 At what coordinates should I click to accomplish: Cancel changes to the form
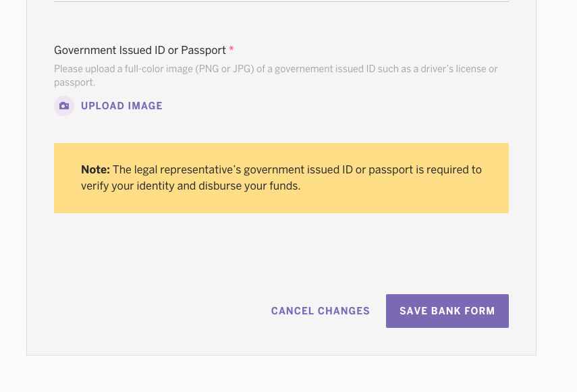(320, 311)
